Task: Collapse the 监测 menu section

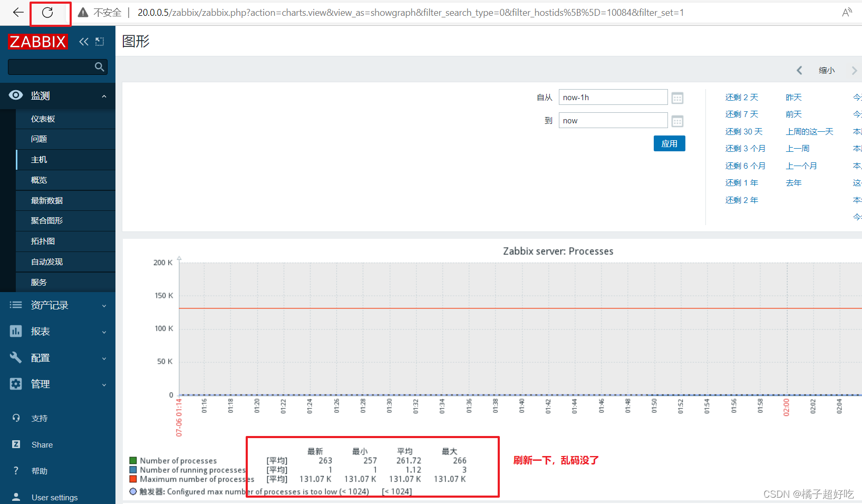Action: [x=104, y=96]
